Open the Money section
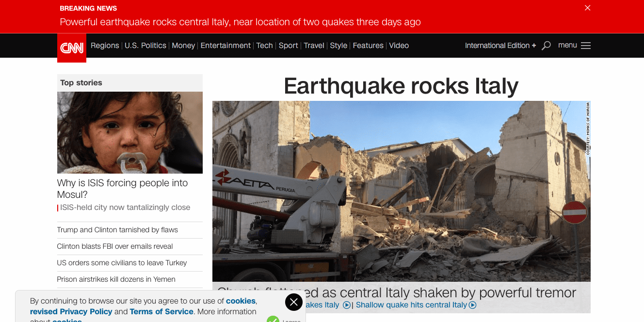Screen dimensions: 644x322 (x=183, y=46)
